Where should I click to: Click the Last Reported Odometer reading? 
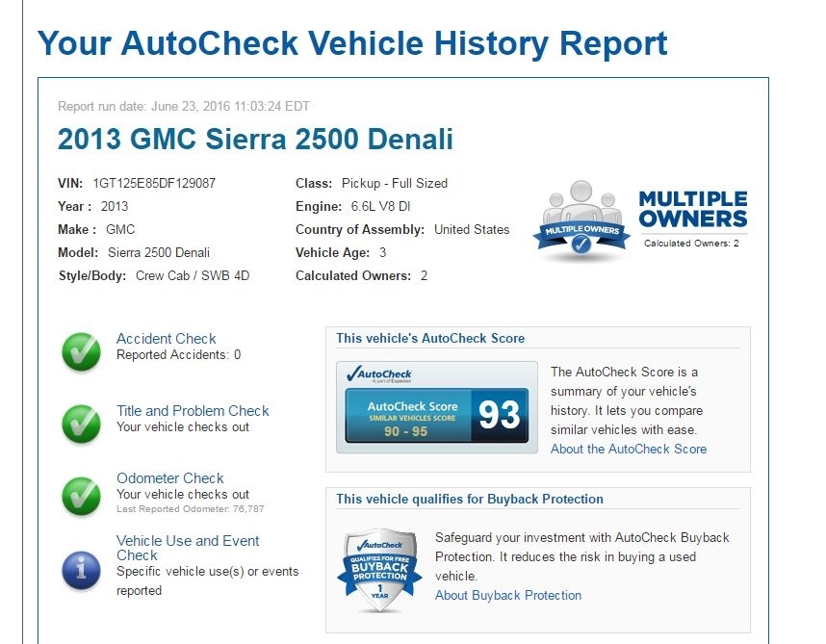point(190,508)
